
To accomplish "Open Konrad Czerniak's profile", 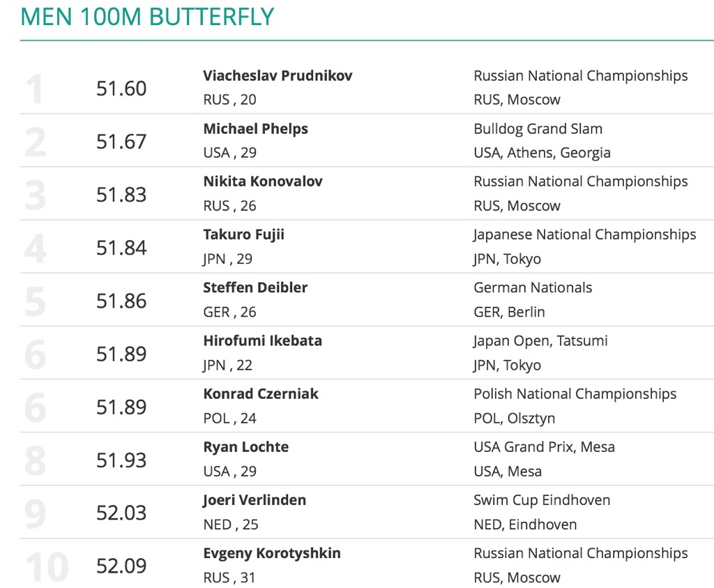I will coord(261,393).
